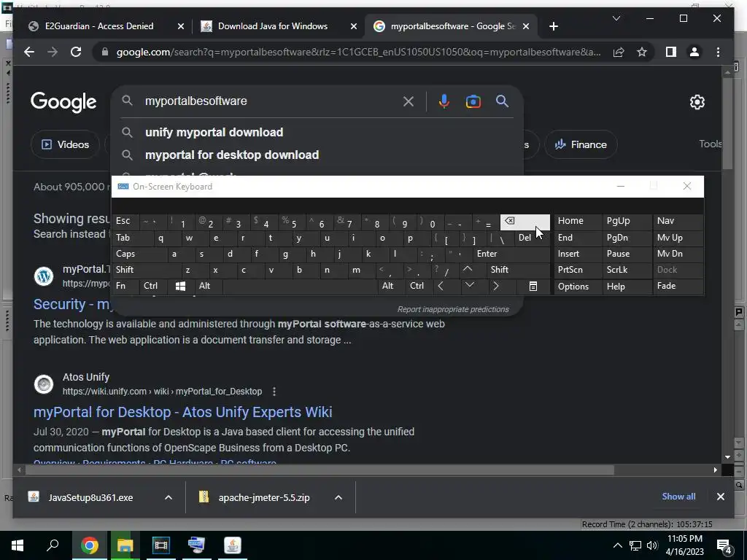Choose suggestion myportal for desktop download

(232, 155)
